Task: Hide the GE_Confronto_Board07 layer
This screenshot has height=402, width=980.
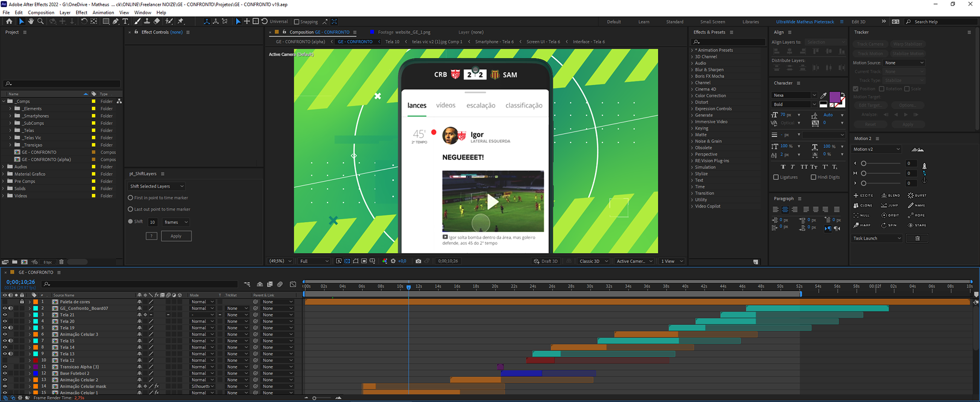Action: [x=5, y=308]
